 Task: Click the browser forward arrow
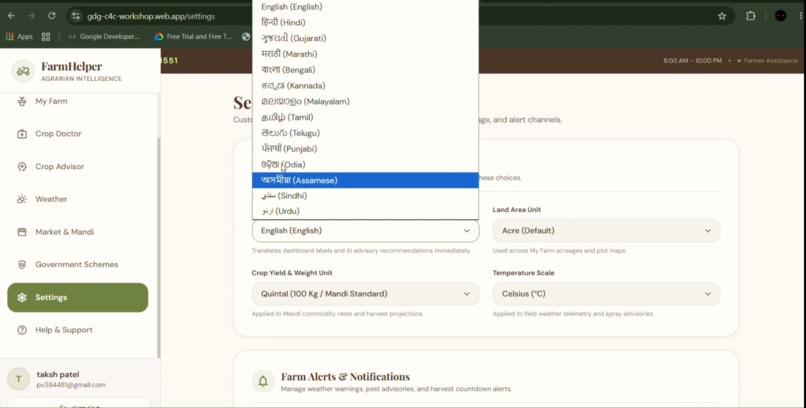[x=31, y=16]
